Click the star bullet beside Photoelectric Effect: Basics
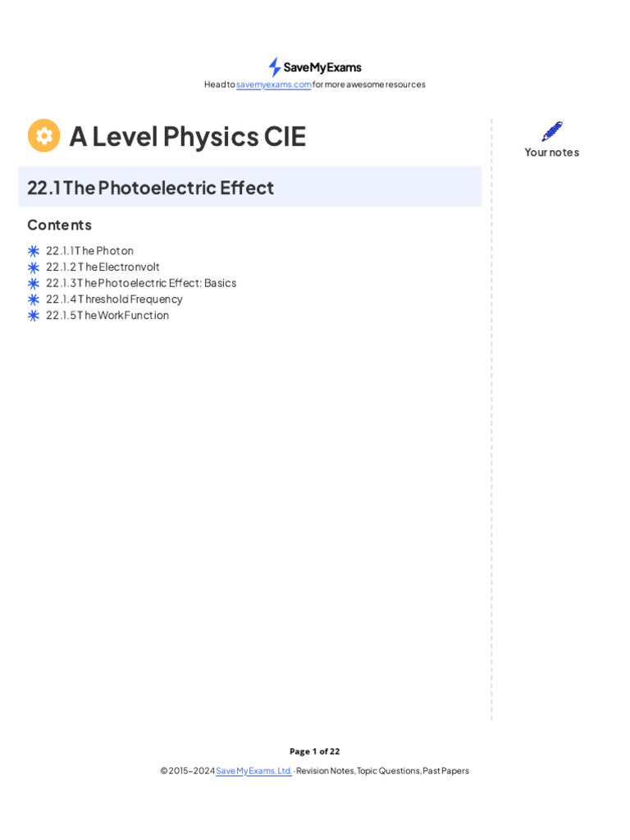Image resolution: width=630 pixels, height=840 pixels. [x=34, y=283]
